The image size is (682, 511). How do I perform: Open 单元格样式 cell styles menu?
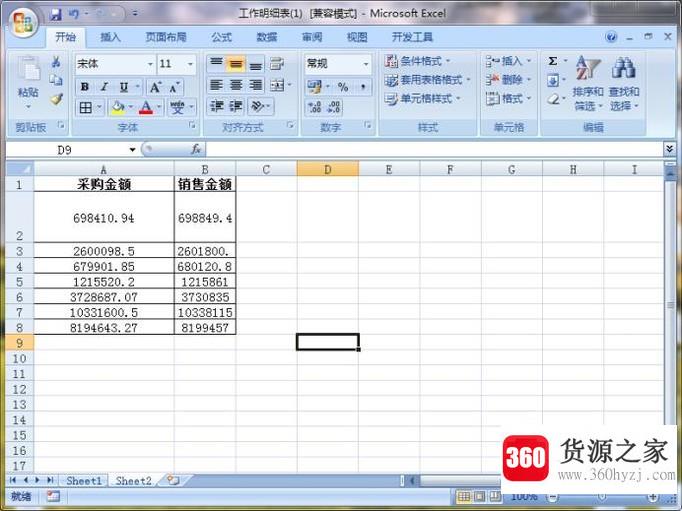click(422, 99)
